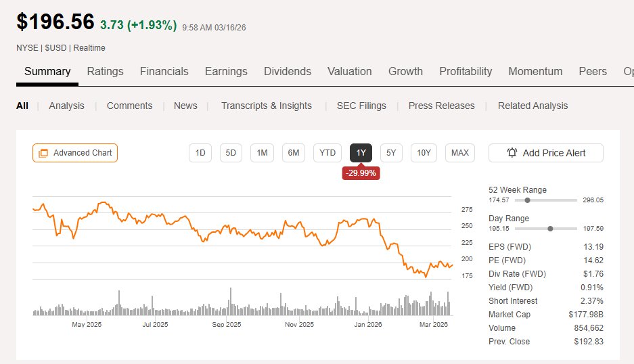Click the 3.73 (+1.93%) change value
Screen dimensions: 634x364
click(138, 25)
